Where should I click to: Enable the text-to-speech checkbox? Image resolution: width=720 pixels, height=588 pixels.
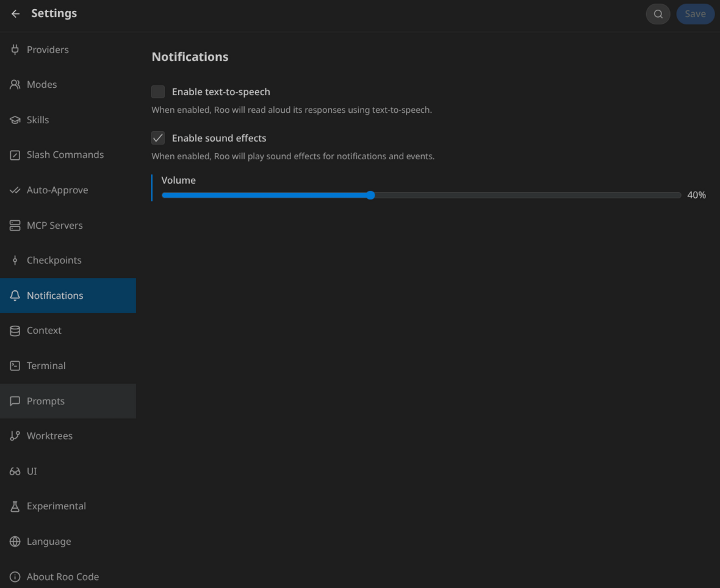point(158,92)
